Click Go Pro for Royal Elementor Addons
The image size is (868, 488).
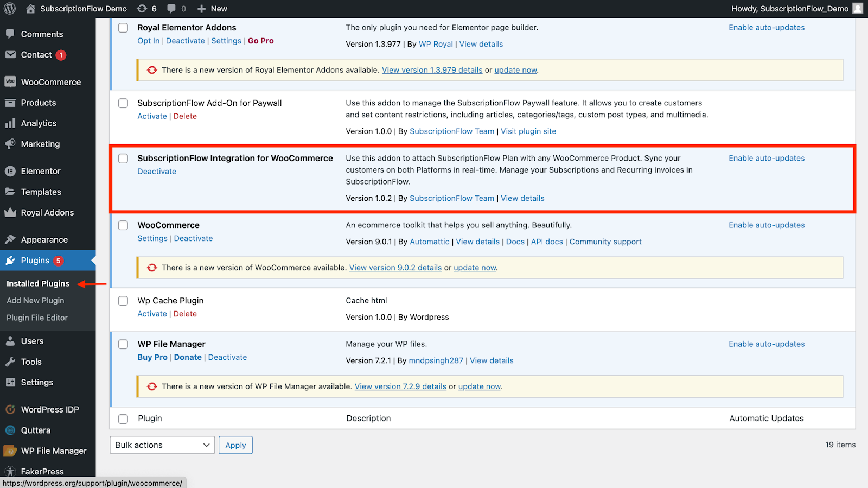tap(261, 41)
